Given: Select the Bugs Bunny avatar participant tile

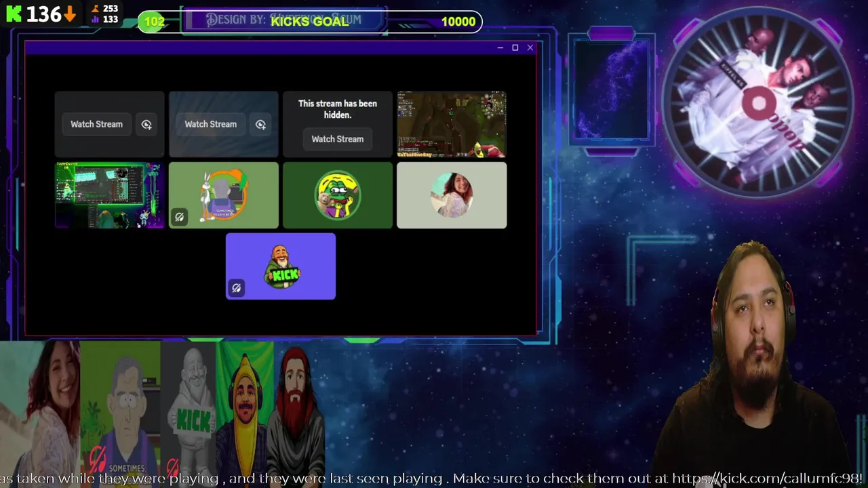Looking at the screenshot, I should coord(224,195).
